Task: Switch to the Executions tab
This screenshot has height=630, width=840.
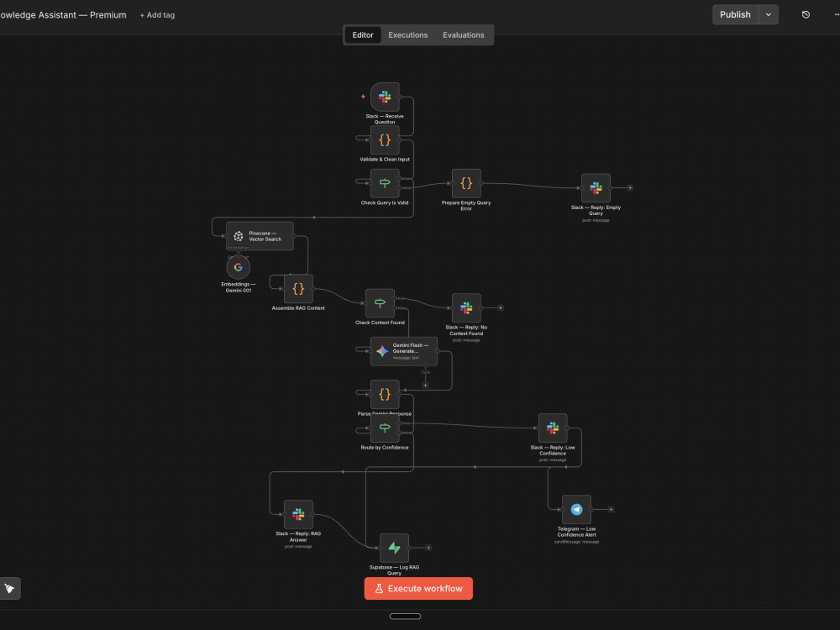Action: pyautogui.click(x=408, y=34)
